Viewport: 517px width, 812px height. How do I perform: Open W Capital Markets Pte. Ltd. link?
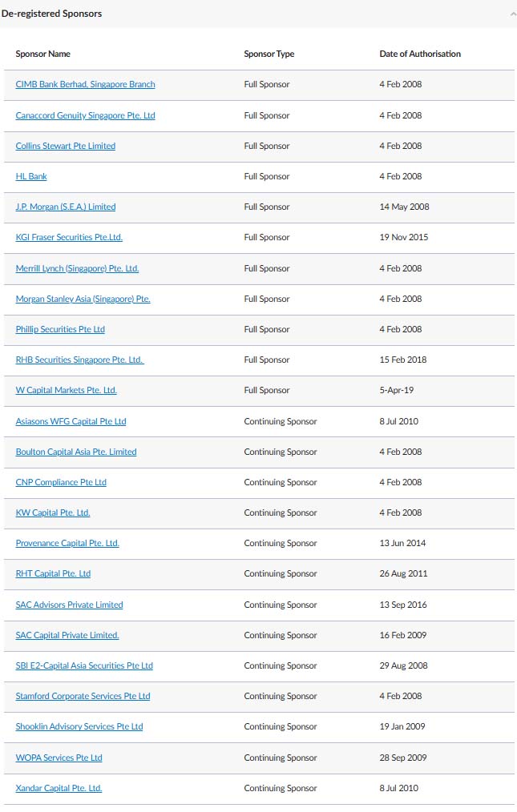[x=67, y=390]
